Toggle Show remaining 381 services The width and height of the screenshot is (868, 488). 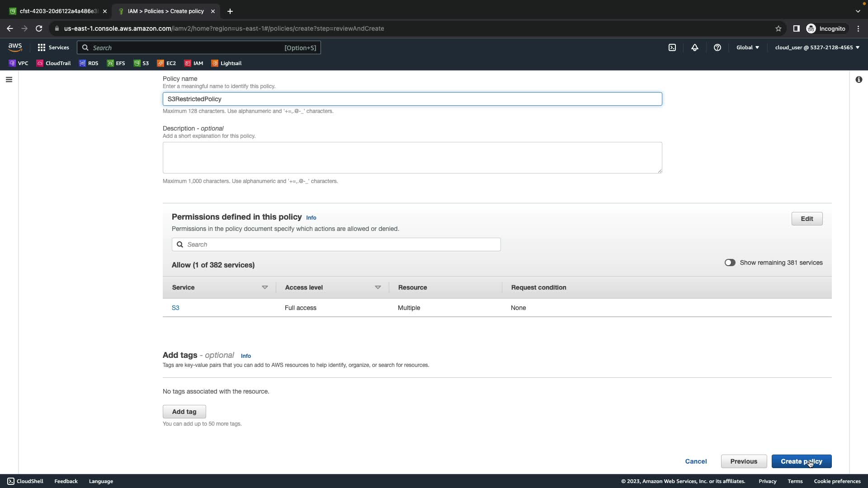coord(730,263)
